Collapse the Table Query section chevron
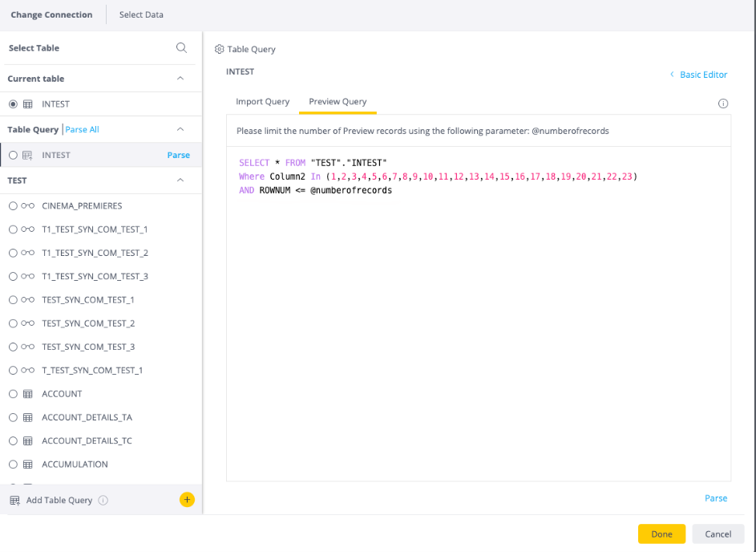Viewport: 756px width, 552px height. 180,129
